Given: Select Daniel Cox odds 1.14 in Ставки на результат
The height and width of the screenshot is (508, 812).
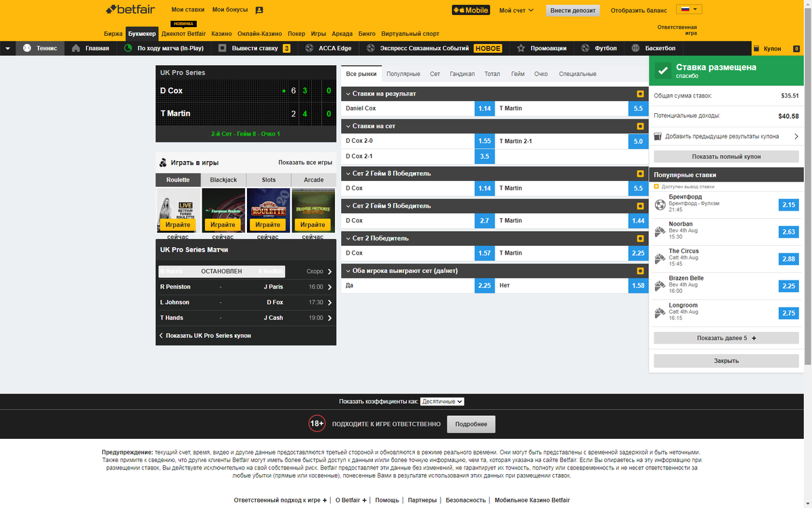Looking at the screenshot, I should tap(484, 108).
